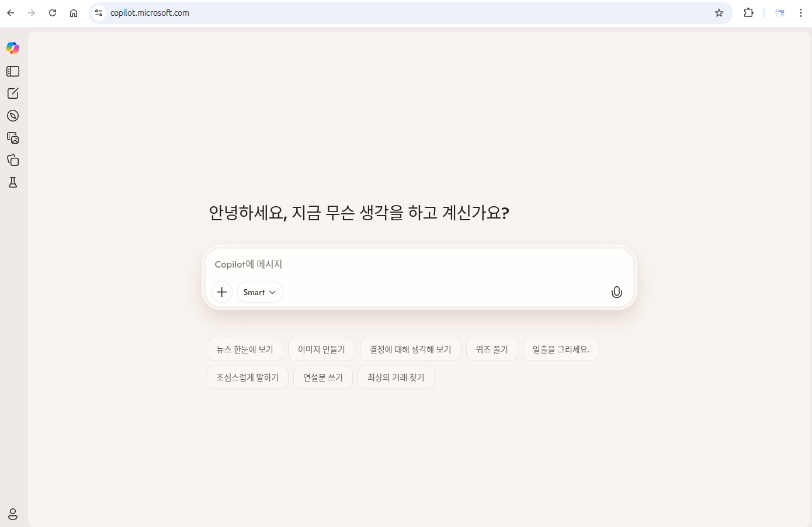
Task: Expand the Smart mode dropdown
Action: (260, 292)
